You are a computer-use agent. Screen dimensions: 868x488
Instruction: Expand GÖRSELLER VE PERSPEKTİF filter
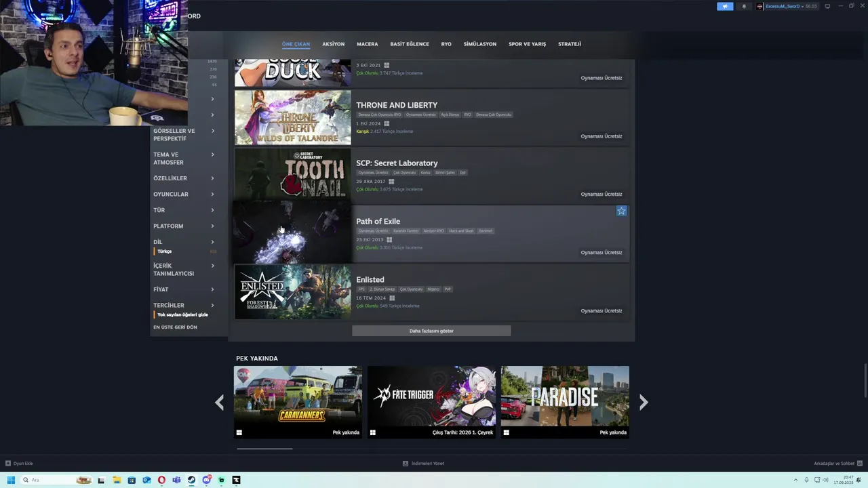[x=184, y=135]
